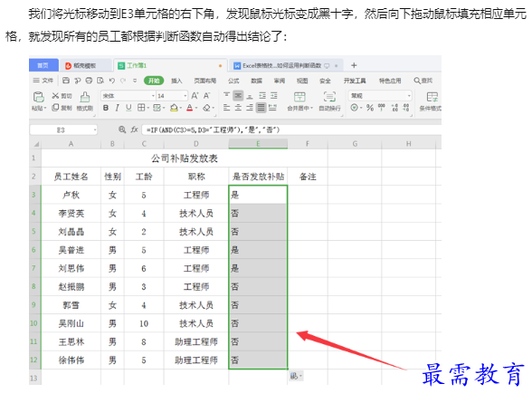Click the Undo arrow icon

(112, 81)
